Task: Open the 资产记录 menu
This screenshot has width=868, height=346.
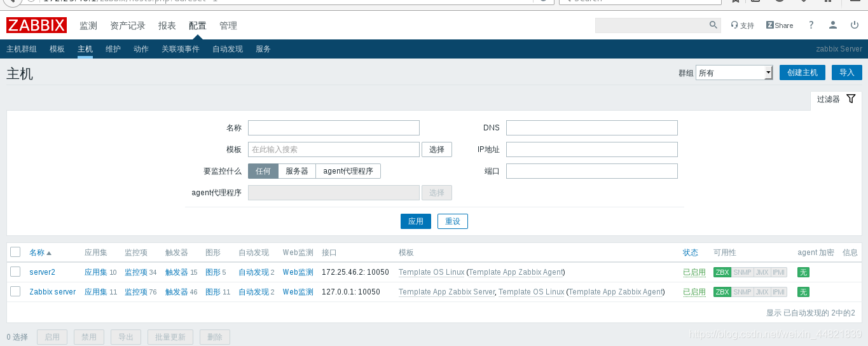Action: (x=128, y=25)
